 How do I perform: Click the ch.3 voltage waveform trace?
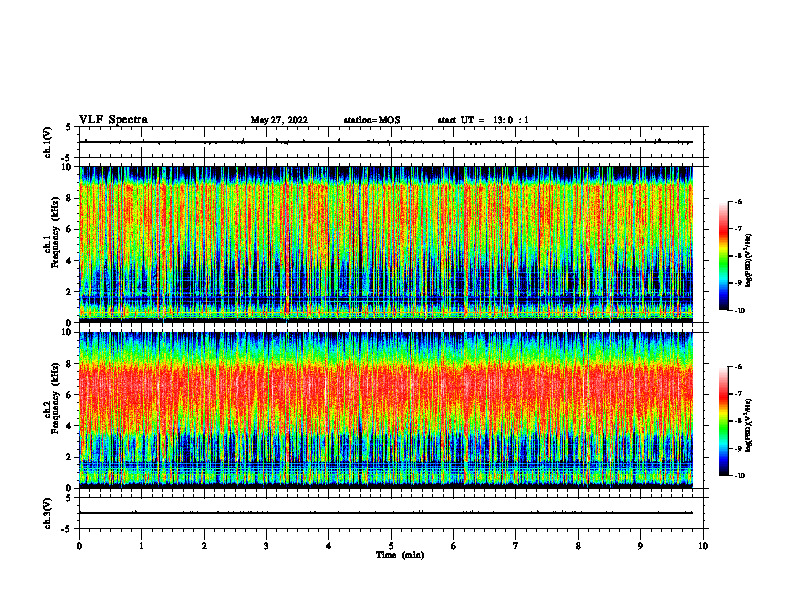point(386,513)
